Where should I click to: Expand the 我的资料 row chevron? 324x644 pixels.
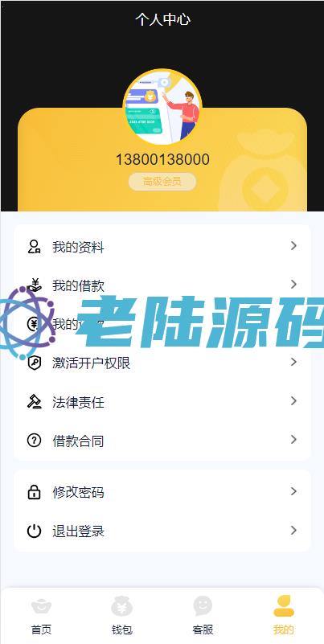pos(293,245)
